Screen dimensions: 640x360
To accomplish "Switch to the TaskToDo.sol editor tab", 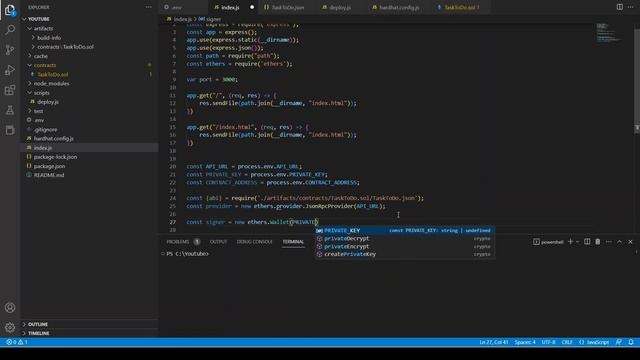I will 460,7.
